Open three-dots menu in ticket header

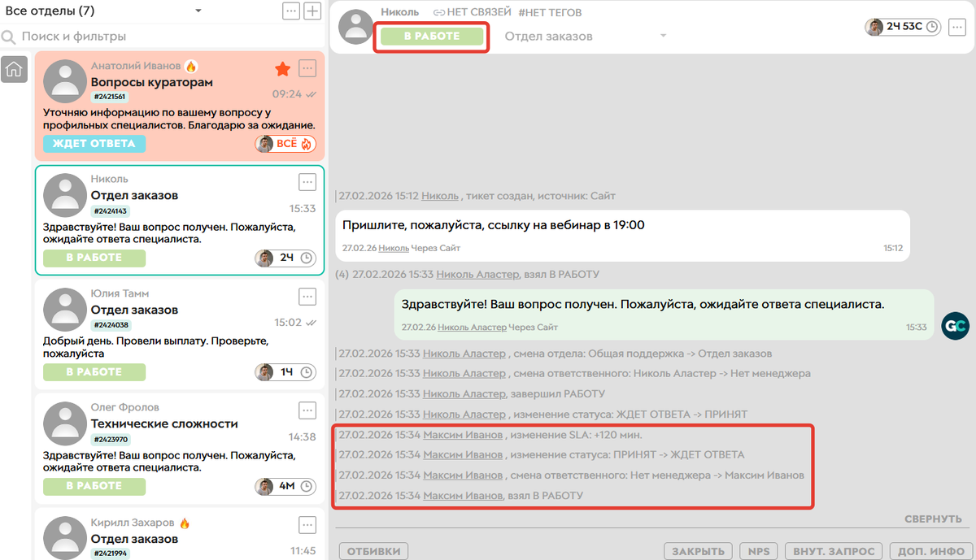[x=956, y=27]
